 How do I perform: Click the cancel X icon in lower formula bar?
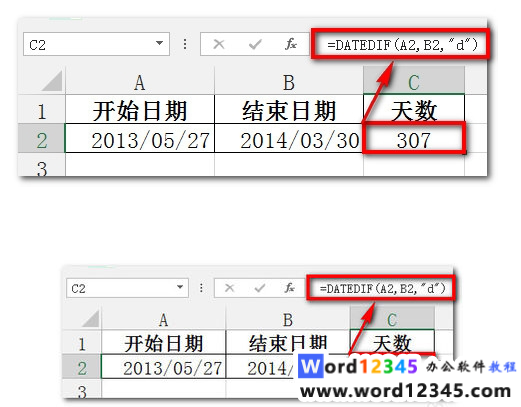click(x=229, y=288)
